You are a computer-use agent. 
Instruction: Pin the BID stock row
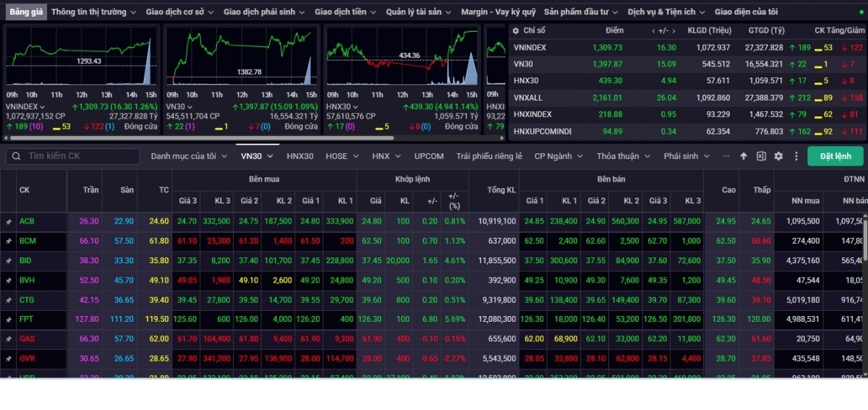pos(9,260)
